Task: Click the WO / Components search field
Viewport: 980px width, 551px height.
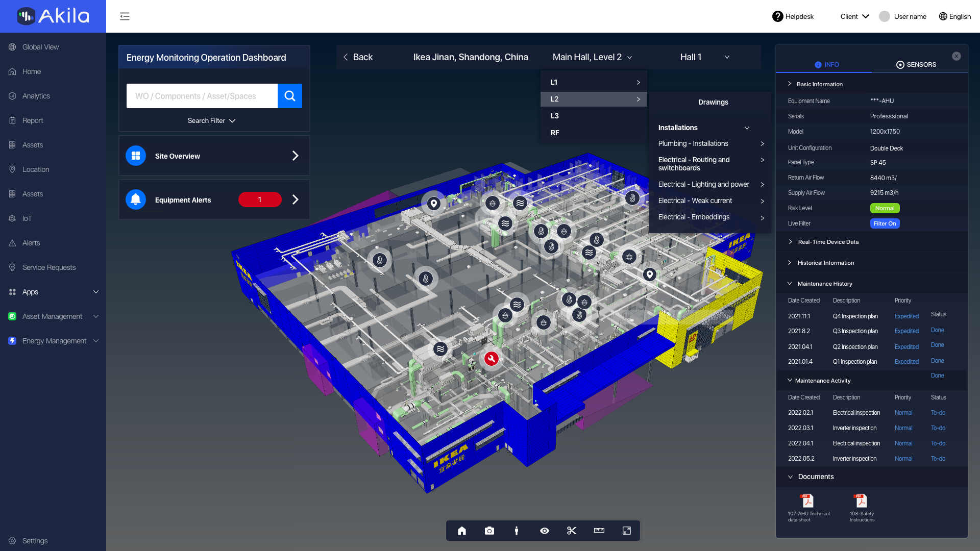Action: click(202, 96)
